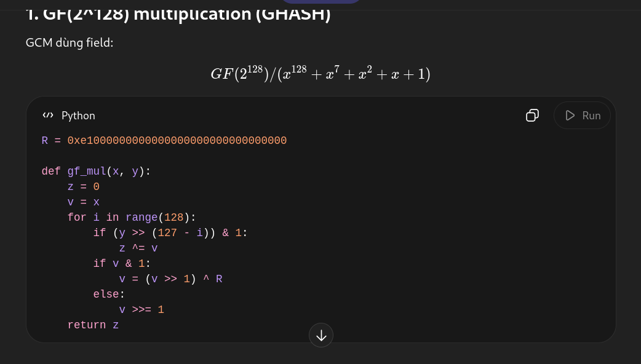Click the Python language label
The height and width of the screenshot is (364, 641).
coord(78,116)
